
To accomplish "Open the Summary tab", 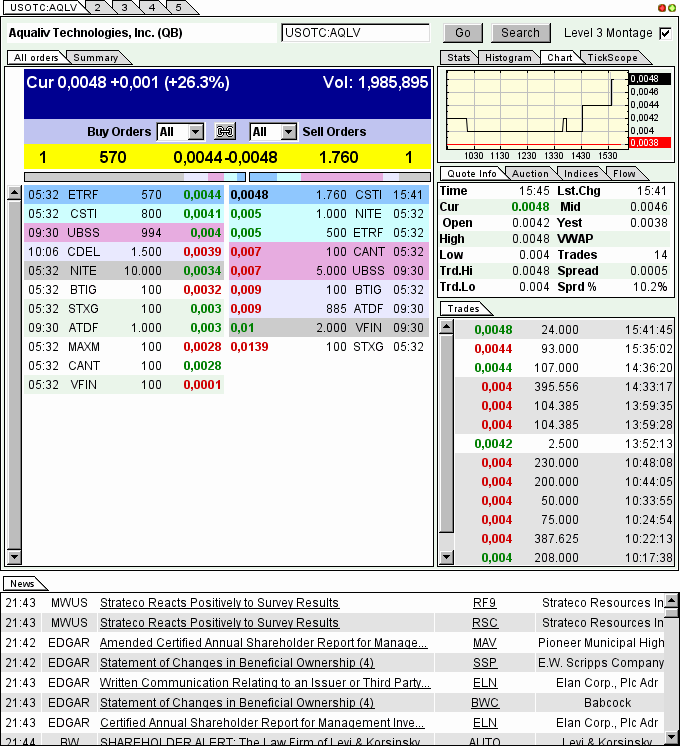I will pyautogui.click(x=96, y=57).
